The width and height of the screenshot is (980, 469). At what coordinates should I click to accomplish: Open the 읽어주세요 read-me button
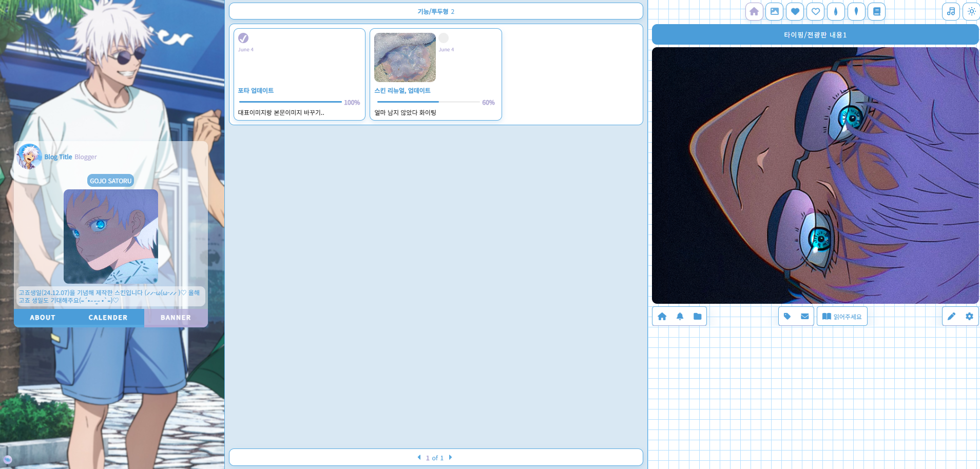(842, 317)
